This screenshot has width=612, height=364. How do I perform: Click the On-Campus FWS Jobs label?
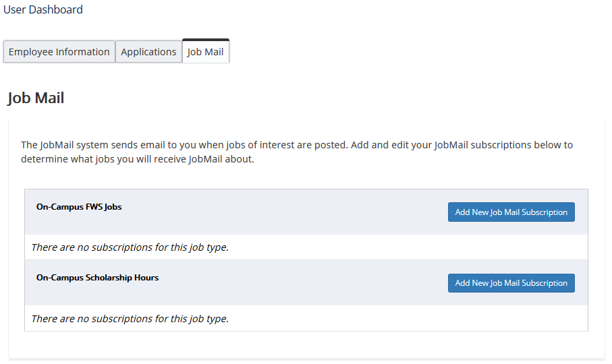tap(79, 207)
